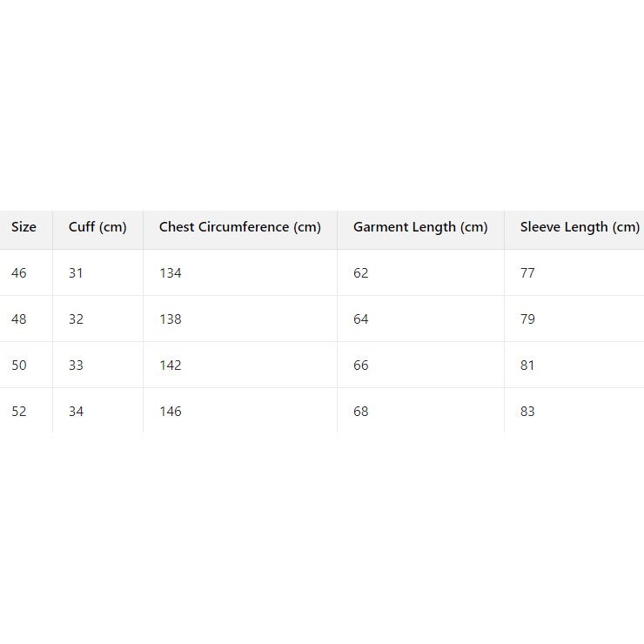Click sleeve length value 83

pos(528,412)
